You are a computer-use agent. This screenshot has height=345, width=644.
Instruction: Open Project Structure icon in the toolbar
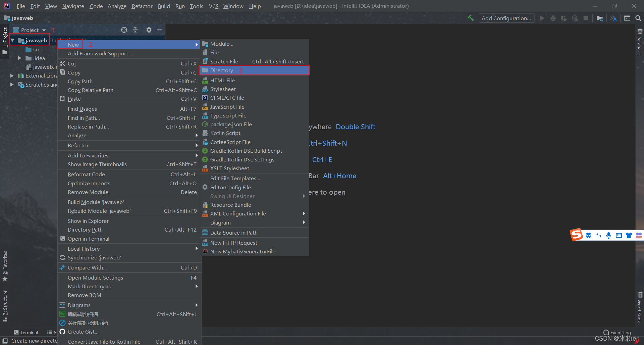tap(600, 18)
